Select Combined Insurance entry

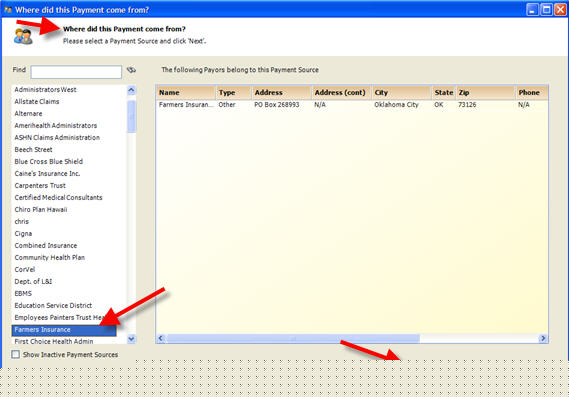pyautogui.click(x=46, y=245)
